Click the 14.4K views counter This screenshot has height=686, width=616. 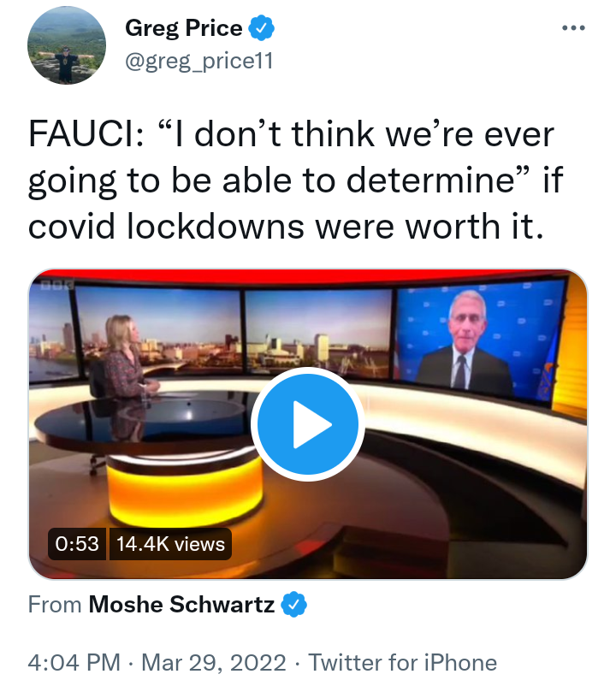click(170, 544)
